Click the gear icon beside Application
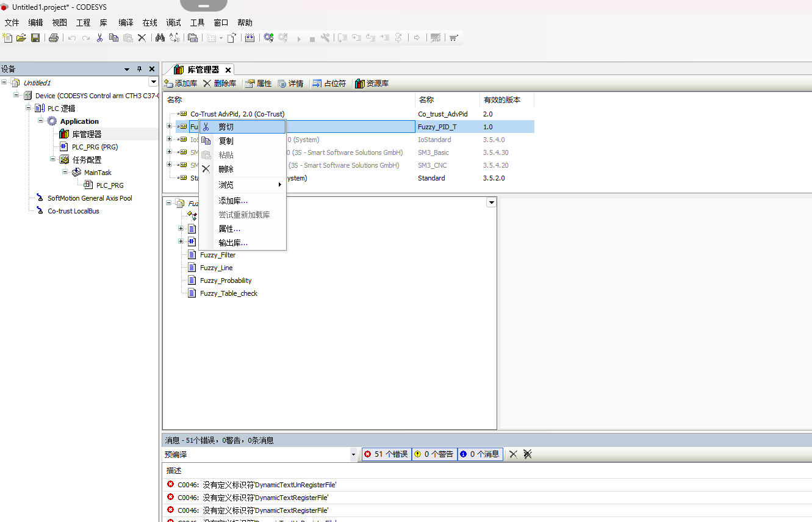This screenshot has height=522, width=812. point(52,121)
